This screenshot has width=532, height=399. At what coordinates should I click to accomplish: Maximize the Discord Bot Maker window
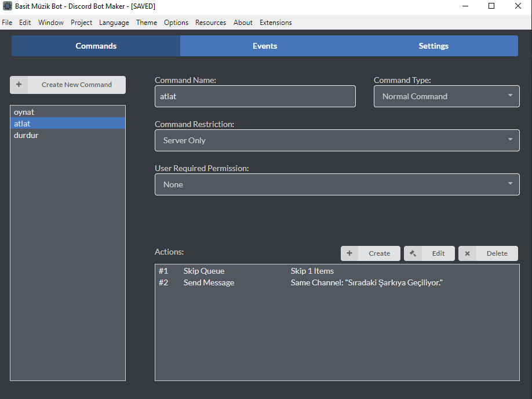click(x=491, y=6)
